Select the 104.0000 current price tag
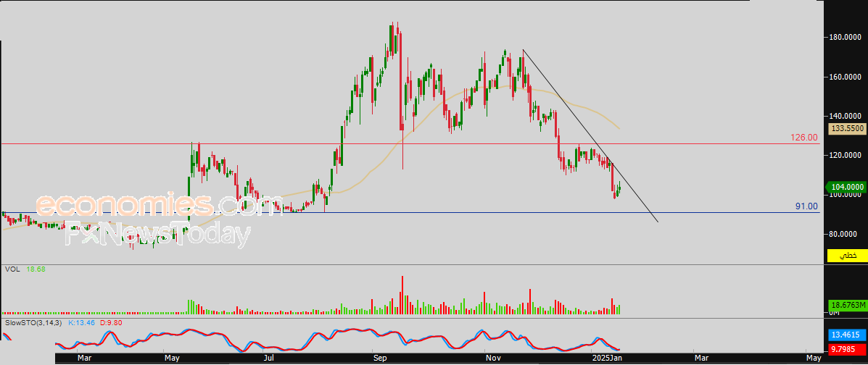The image size is (868, 365). pos(847,187)
